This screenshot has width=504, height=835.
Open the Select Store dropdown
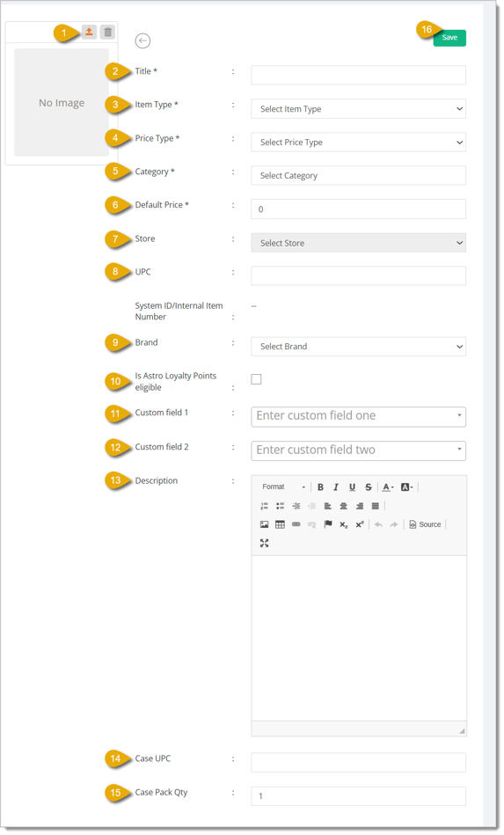[359, 243]
